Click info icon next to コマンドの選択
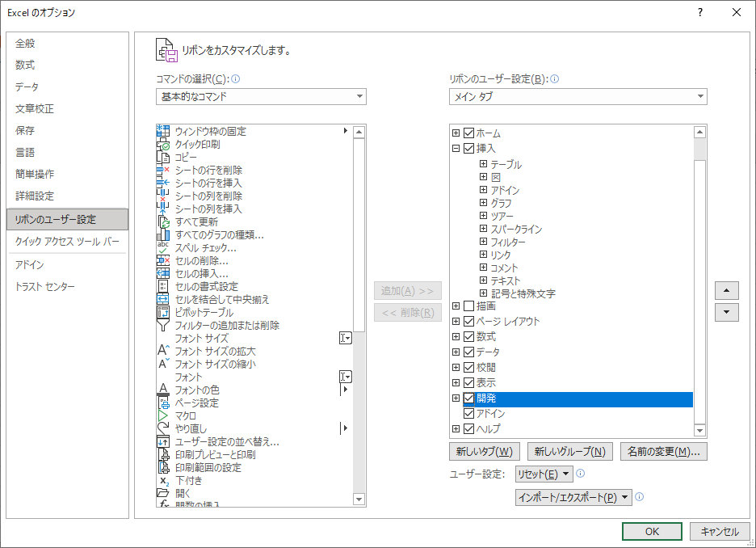Image resolution: width=756 pixels, height=548 pixels. (x=235, y=78)
